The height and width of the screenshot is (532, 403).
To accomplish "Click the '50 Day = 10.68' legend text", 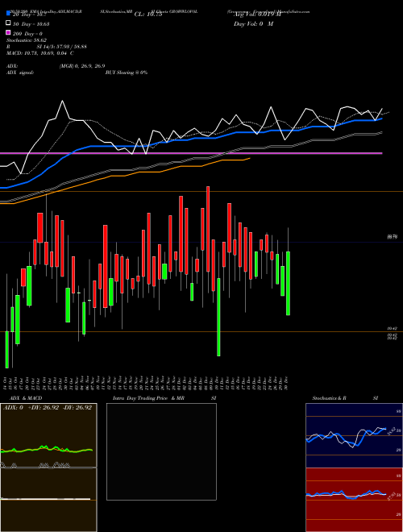I will point(31,24).
